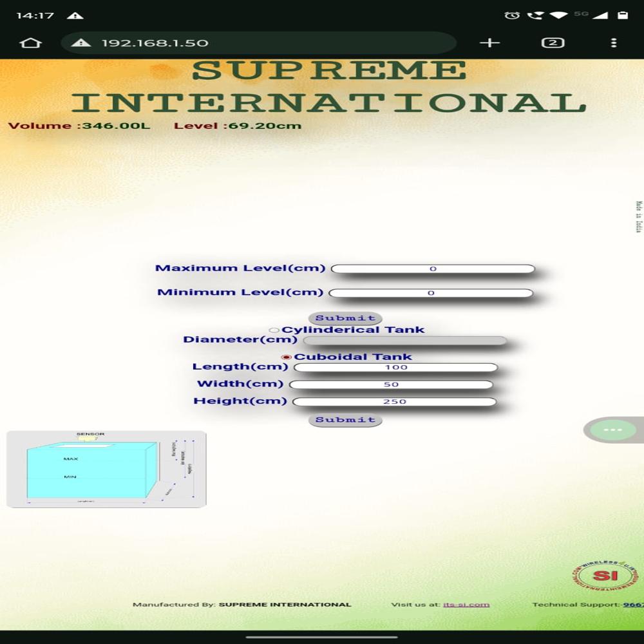
Task: Open the tab switcher showing 2 tabs
Action: 553,43
